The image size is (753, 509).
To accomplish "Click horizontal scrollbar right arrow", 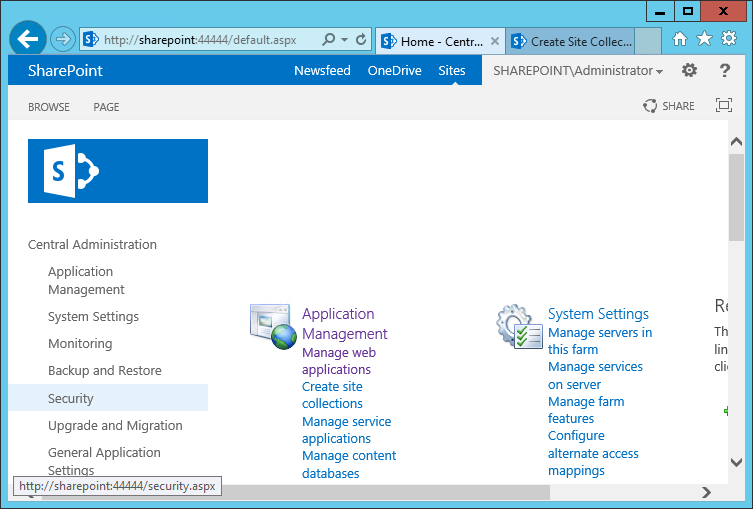I will pyautogui.click(x=706, y=492).
